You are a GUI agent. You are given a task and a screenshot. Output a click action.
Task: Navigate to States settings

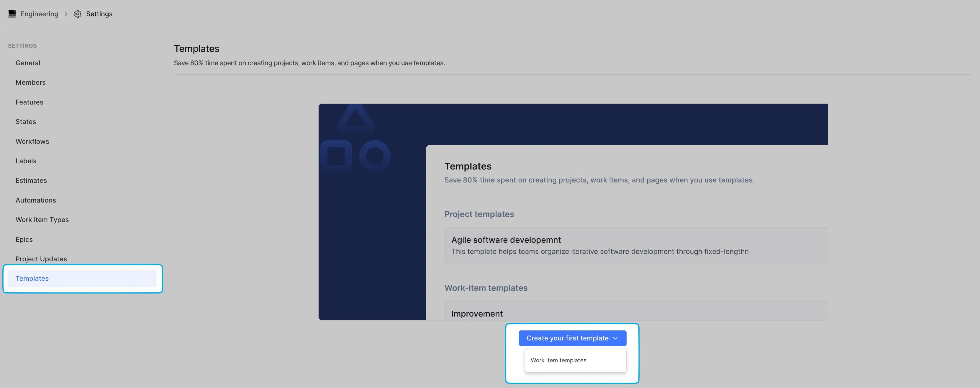coord(26,121)
